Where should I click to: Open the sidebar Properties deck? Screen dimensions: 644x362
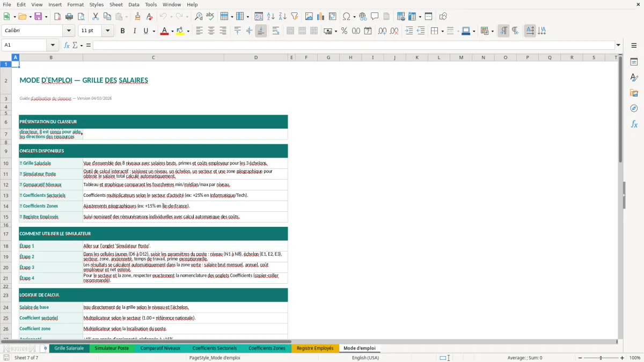click(634, 62)
